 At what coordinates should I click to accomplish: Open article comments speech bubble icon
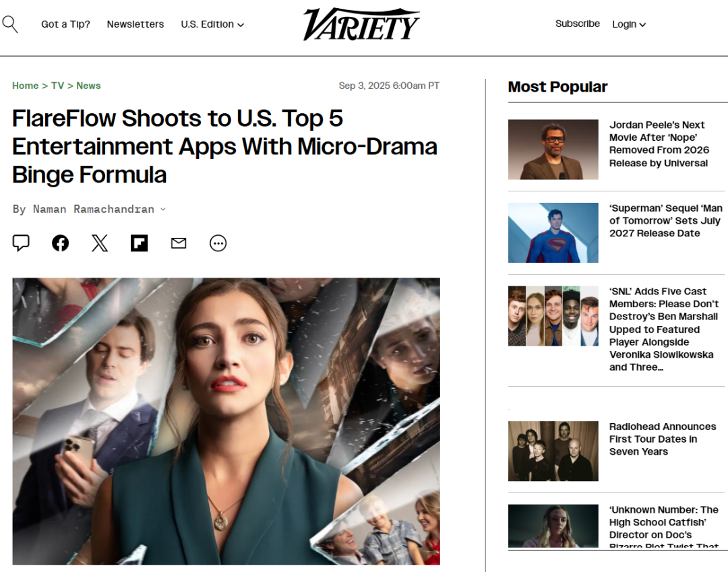(21, 243)
